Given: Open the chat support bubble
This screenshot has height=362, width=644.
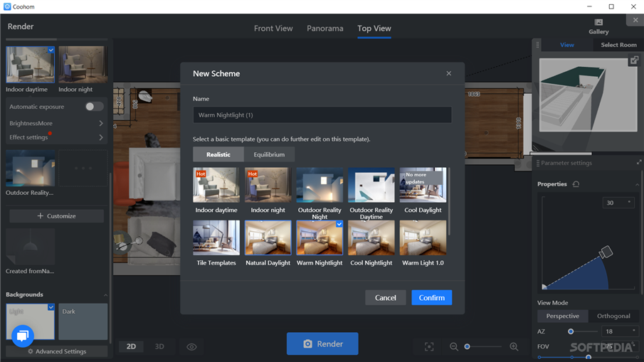Looking at the screenshot, I should coord(22,336).
